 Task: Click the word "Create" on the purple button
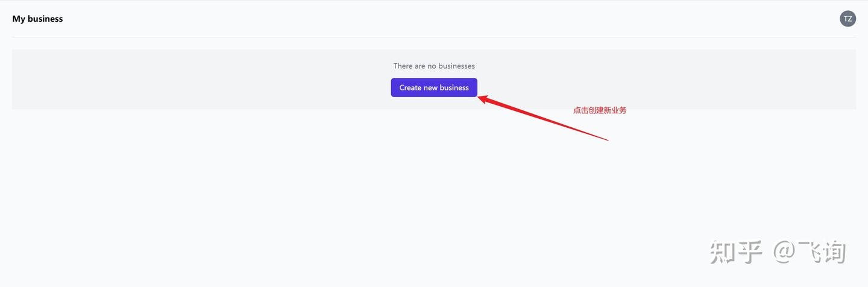point(410,87)
